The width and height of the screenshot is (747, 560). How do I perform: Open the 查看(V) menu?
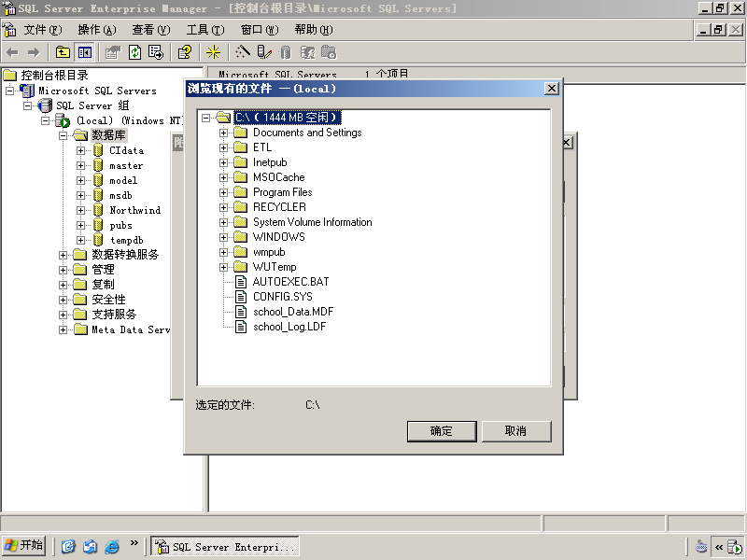coord(151,30)
